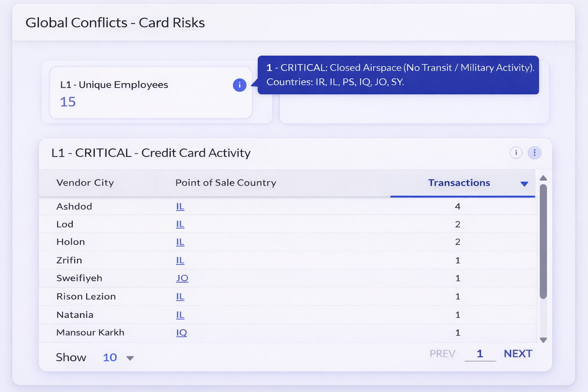Sort the table by Vendor City header
Image resolution: width=588 pixels, height=392 pixels.
(x=85, y=183)
